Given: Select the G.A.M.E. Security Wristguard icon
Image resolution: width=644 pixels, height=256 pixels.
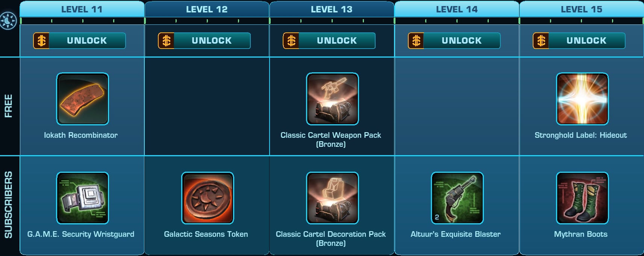Looking at the screenshot, I should click(83, 198).
